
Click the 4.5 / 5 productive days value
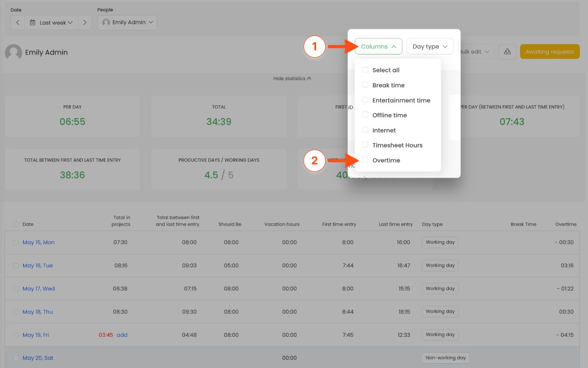coord(219,175)
